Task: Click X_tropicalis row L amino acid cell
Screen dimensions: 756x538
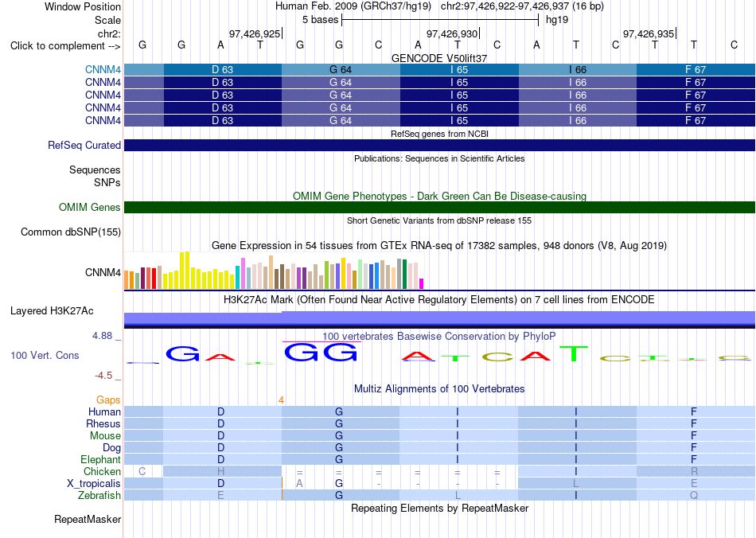Action: coord(577,484)
